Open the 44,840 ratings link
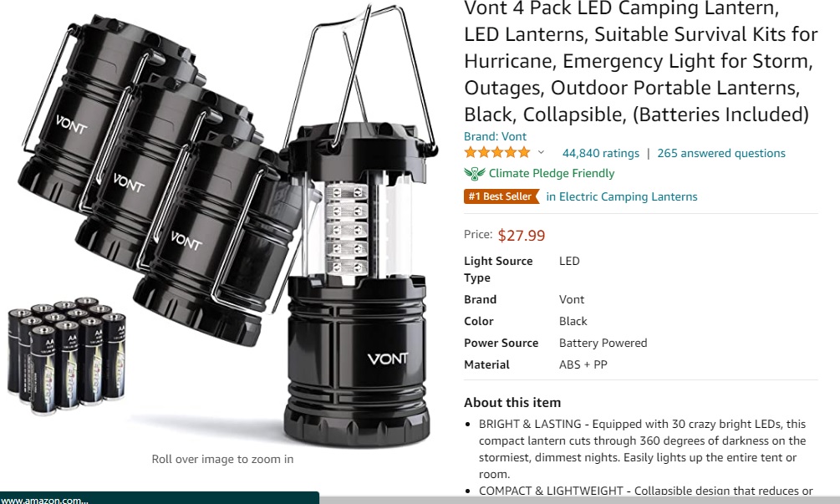This screenshot has height=504, width=840. point(600,153)
